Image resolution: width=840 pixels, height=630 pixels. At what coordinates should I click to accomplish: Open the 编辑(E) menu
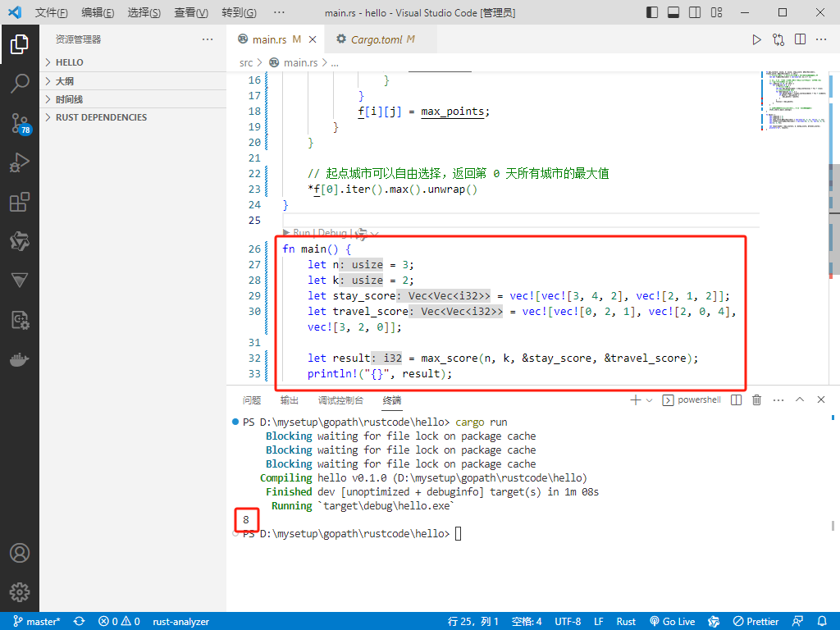pos(98,12)
